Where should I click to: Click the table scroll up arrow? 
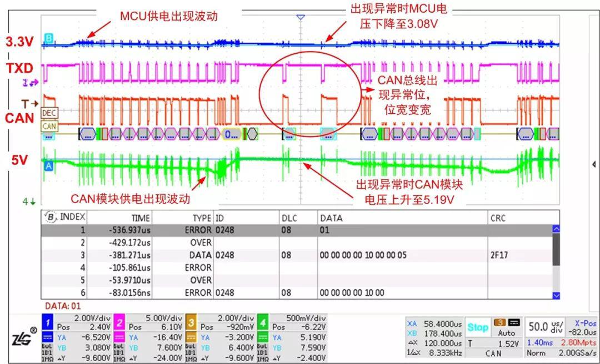(x=556, y=229)
